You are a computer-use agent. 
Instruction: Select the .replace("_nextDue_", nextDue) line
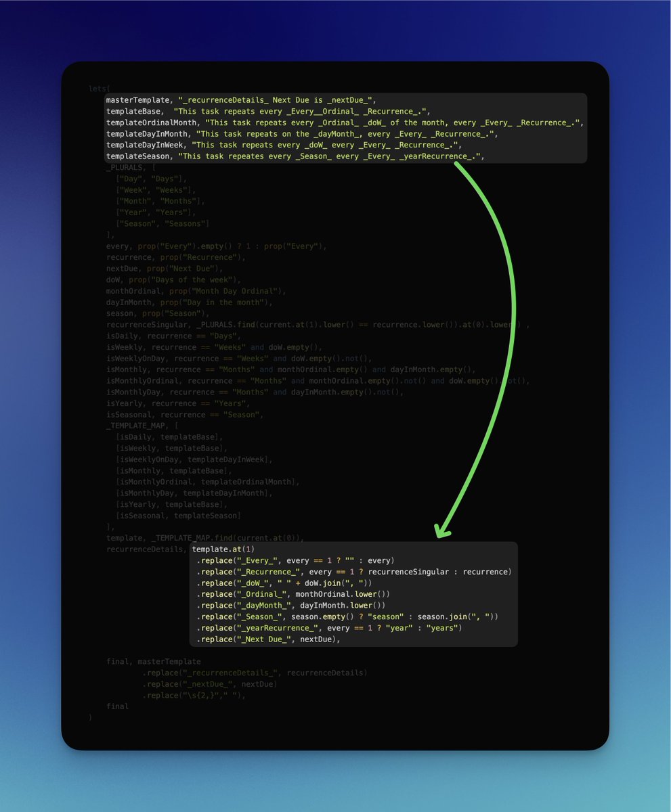coord(210,684)
